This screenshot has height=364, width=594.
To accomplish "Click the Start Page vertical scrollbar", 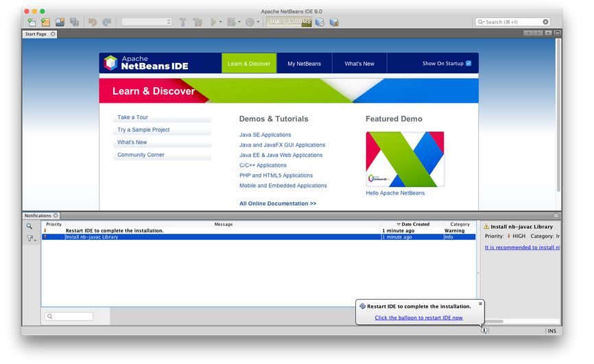I will click(558, 116).
